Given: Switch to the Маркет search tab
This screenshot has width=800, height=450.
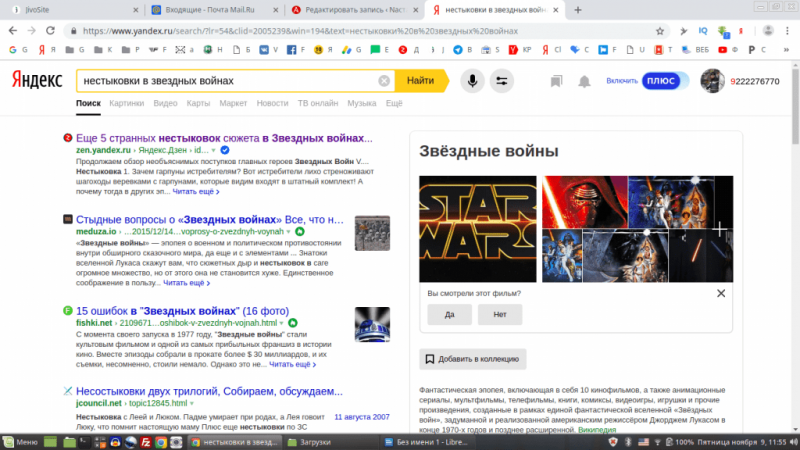Looking at the screenshot, I should (233, 103).
